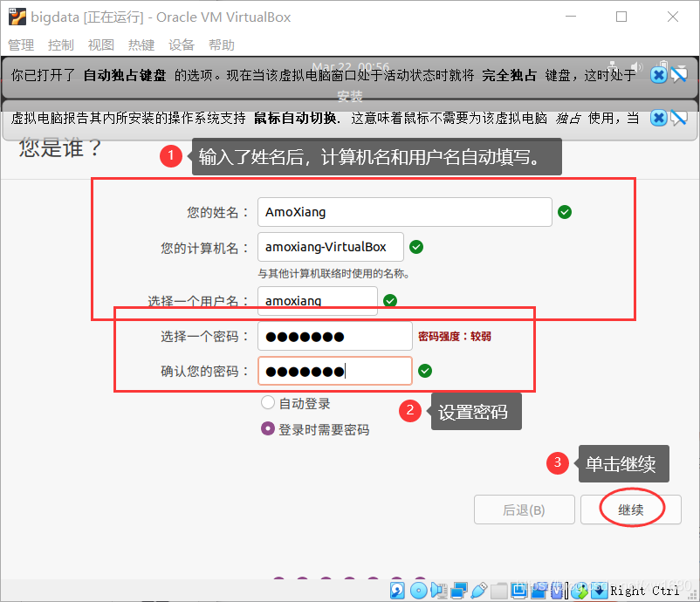The width and height of the screenshot is (700, 602).
Task: Click the hard disk activity status icon
Action: coord(397,591)
